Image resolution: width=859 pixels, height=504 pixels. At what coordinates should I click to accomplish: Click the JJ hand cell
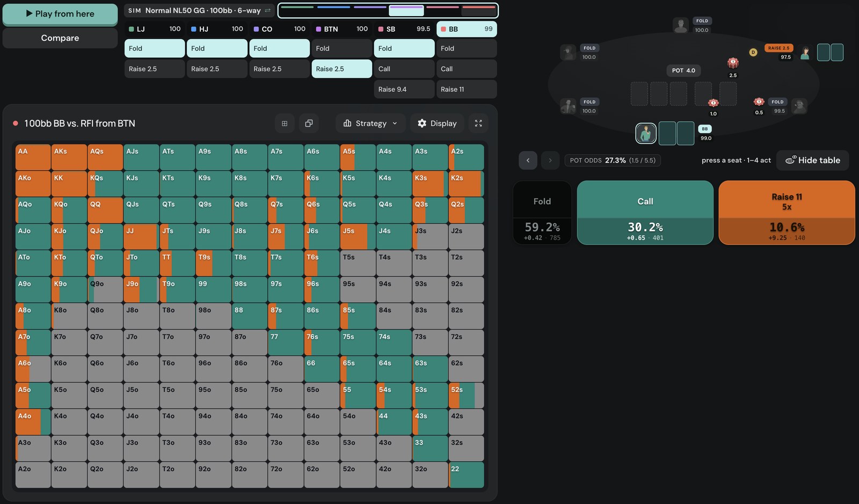point(141,237)
